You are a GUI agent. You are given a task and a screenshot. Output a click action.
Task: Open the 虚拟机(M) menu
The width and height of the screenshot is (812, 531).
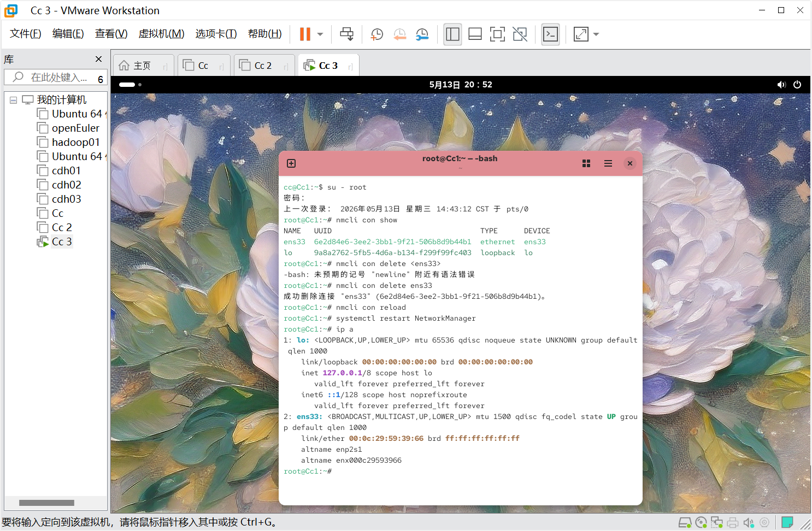tap(162, 34)
